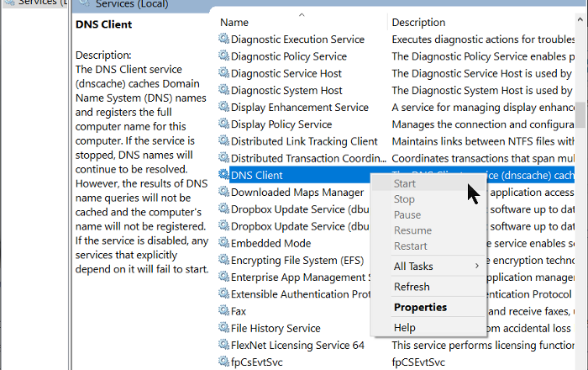Click the Embedded Mode service gear icon
Viewport: 588px width, 370px height.
coord(223,243)
